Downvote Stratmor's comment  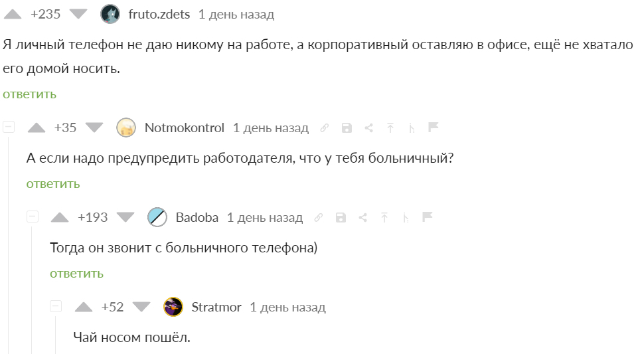click(141, 307)
